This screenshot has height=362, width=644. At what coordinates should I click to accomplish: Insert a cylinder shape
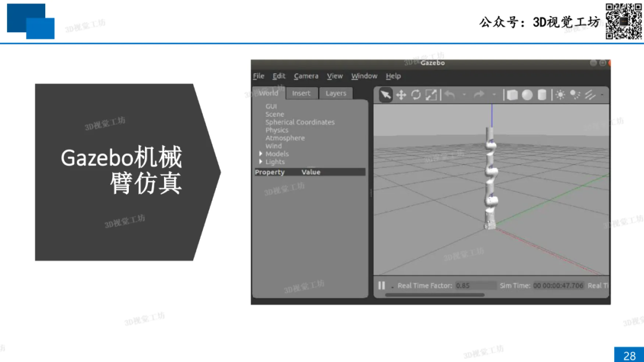[x=542, y=95]
